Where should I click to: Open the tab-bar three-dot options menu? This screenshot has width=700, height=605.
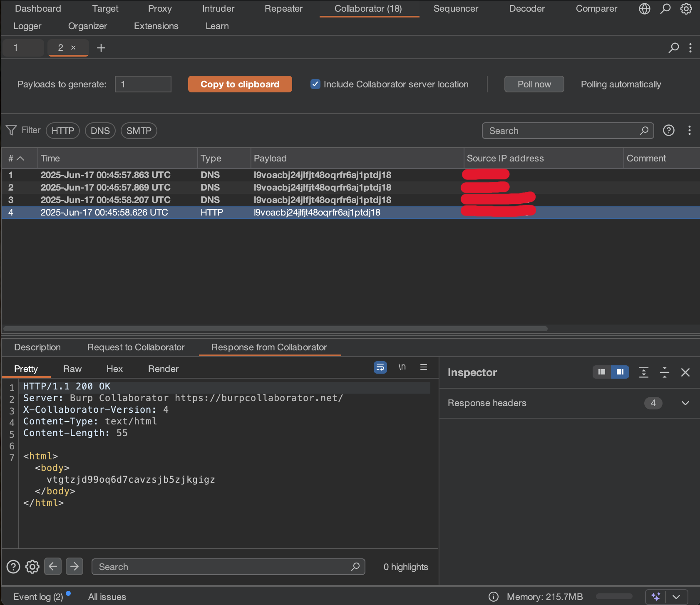[x=690, y=48]
